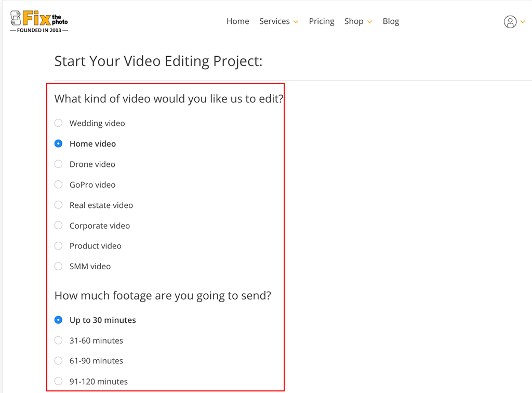Expand the Services dropdown arrow
This screenshot has height=393, width=532.
296,22
